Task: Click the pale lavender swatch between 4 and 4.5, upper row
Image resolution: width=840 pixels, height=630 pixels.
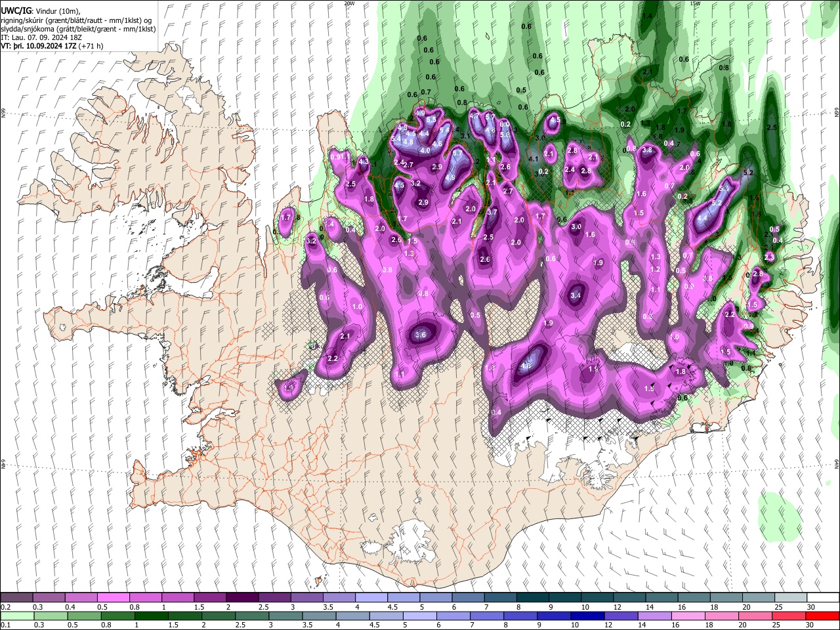Action: tap(371, 598)
